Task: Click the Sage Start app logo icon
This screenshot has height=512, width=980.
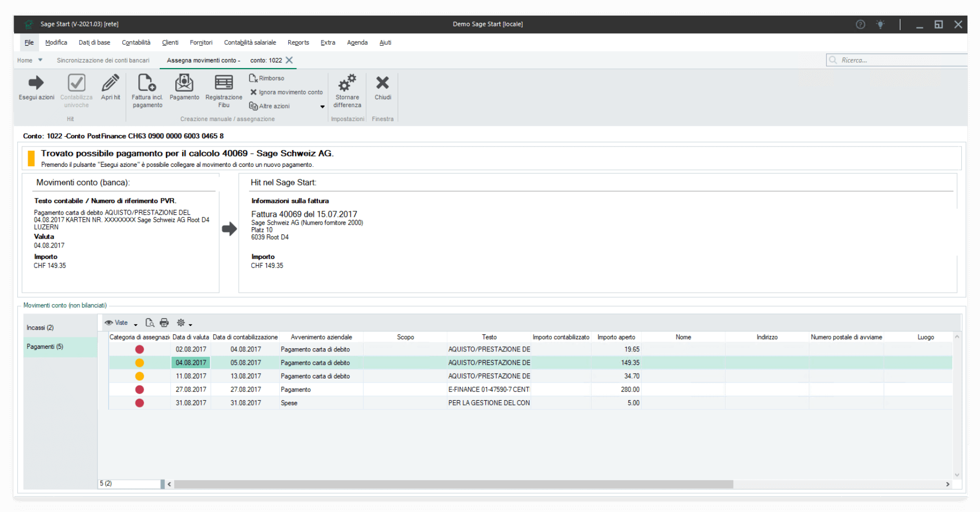Action: (29, 24)
